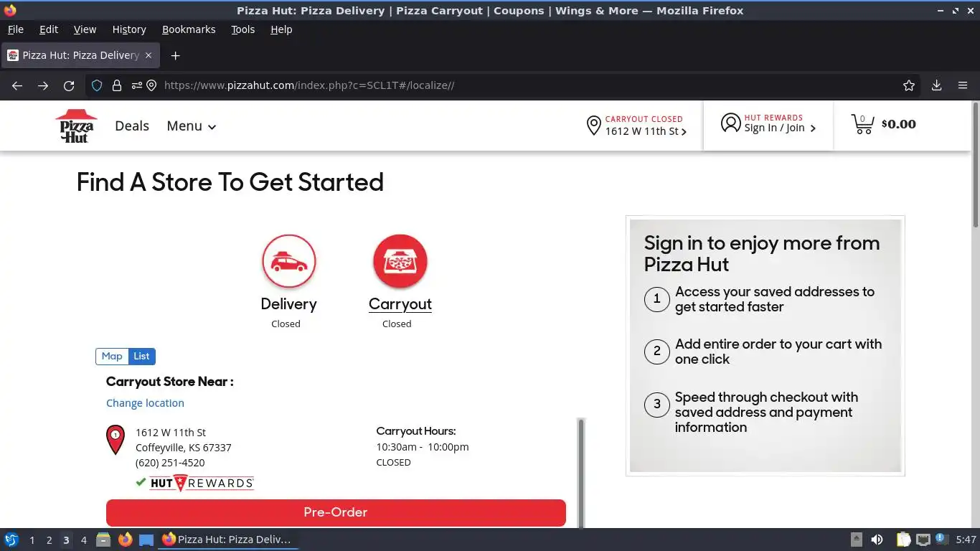This screenshot has height=551, width=980.
Task: Reload the page with the refresh icon
Action: (x=69, y=85)
